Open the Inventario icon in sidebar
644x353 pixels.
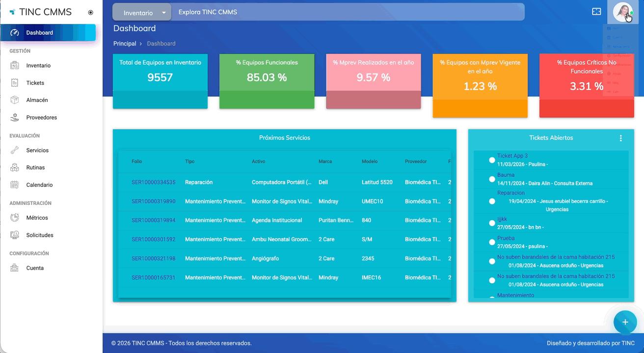pos(15,66)
